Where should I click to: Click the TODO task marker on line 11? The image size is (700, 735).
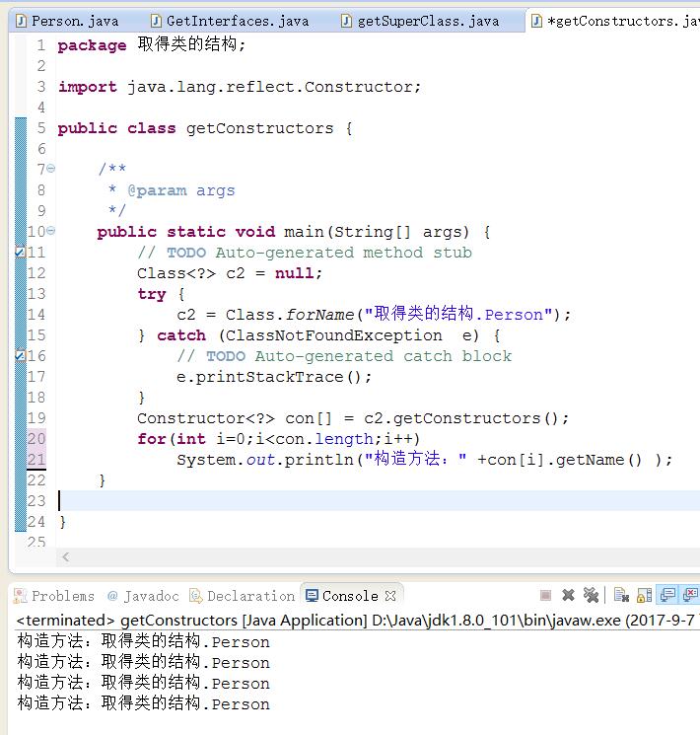pyautogui.click(x=20, y=253)
